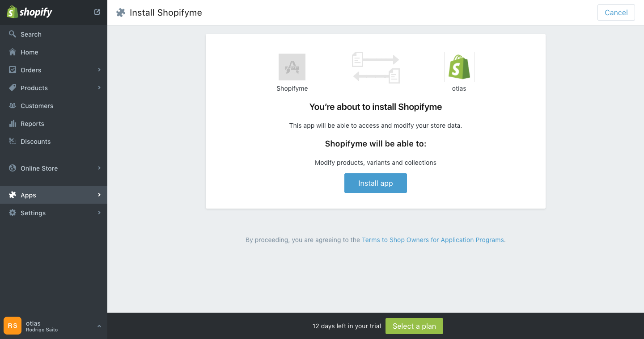Expand the Orders submenu chevron

(x=99, y=70)
